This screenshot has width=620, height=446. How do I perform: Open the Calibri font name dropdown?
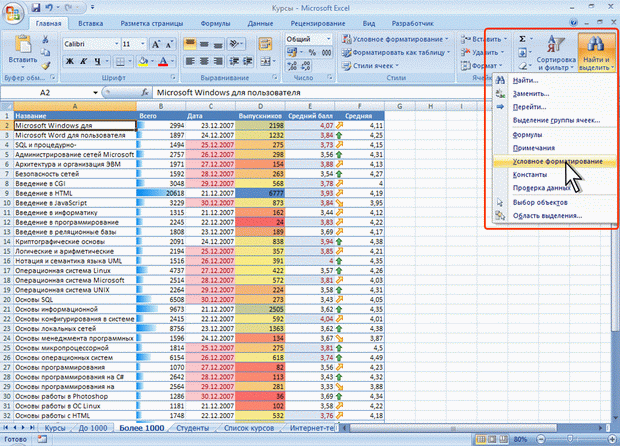117,44
